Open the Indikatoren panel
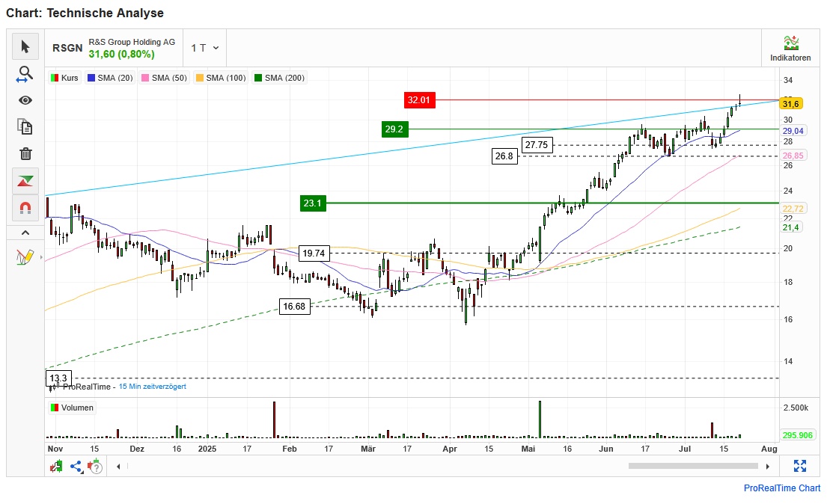This screenshot has width=827, height=504. (x=790, y=48)
